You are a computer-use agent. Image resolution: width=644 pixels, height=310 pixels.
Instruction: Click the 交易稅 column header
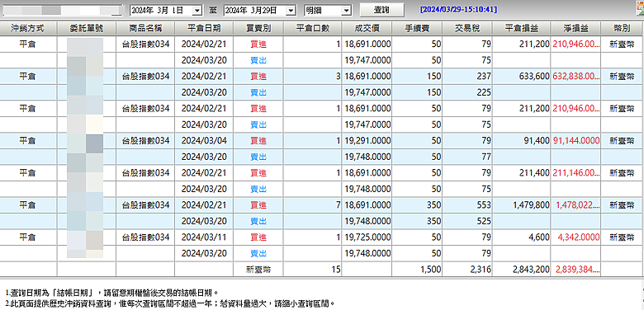(467, 28)
